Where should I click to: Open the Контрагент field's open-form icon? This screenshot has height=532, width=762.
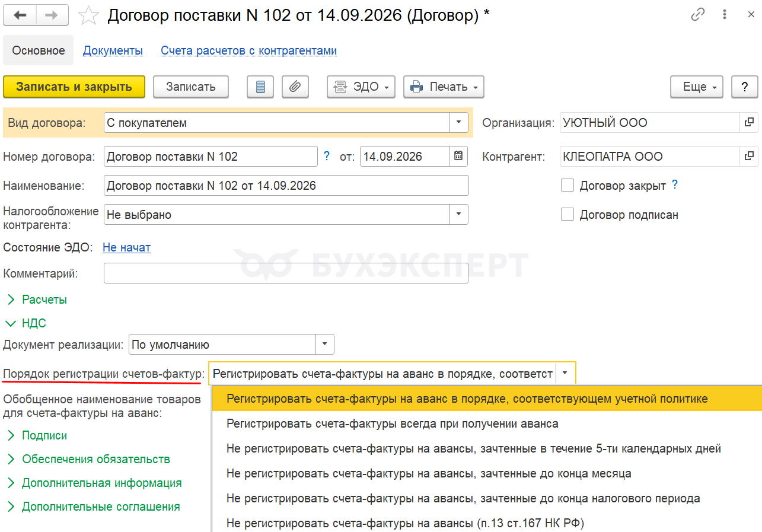749,157
